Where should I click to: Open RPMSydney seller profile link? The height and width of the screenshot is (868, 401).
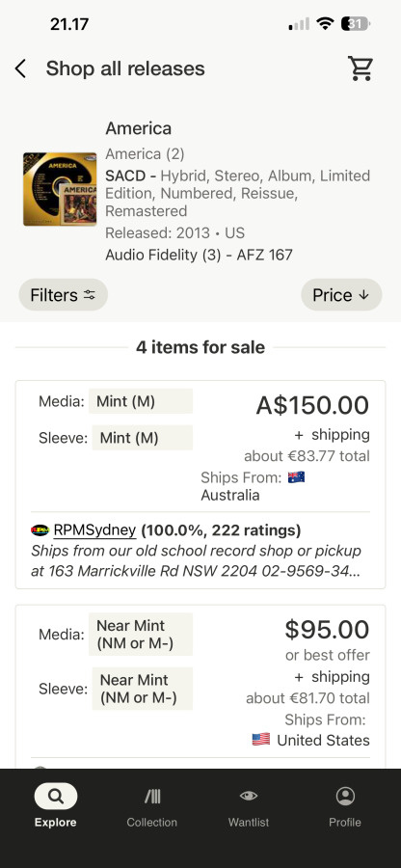pyautogui.click(x=94, y=530)
